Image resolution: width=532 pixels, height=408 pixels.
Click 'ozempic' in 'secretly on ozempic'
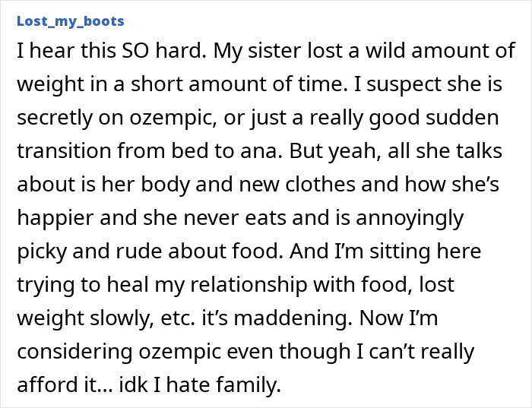pos(157,119)
